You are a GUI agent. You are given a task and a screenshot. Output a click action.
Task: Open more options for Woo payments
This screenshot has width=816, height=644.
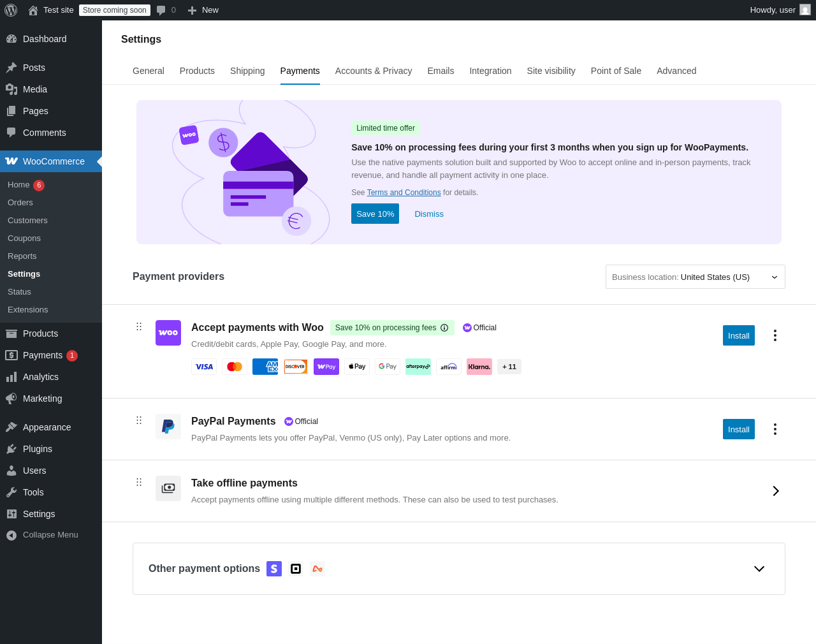point(775,335)
